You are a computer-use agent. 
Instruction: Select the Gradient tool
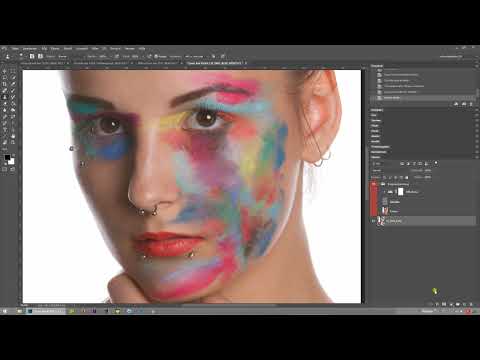tap(13, 104)
